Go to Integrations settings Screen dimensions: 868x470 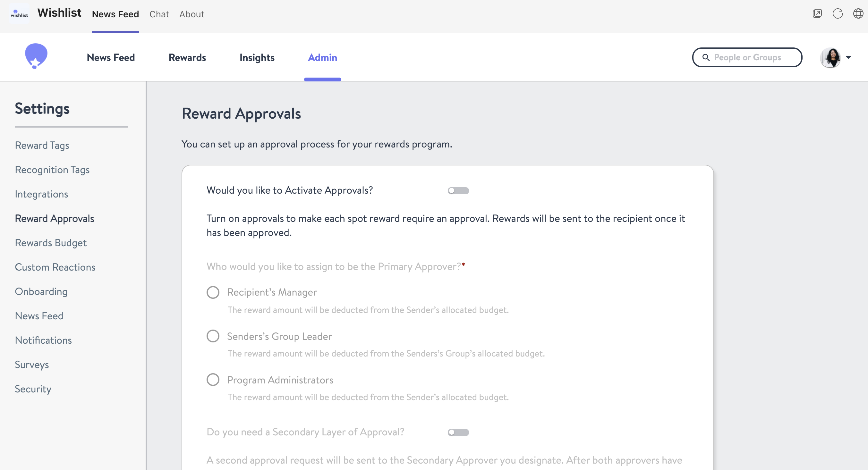coord(41,194)
